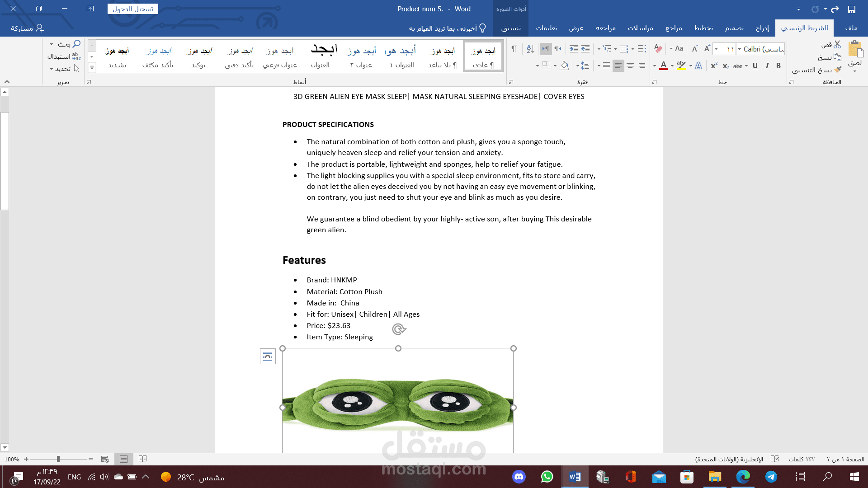
Task: Click the yellow text highlight color button
Action: click(x=681, y=66)
